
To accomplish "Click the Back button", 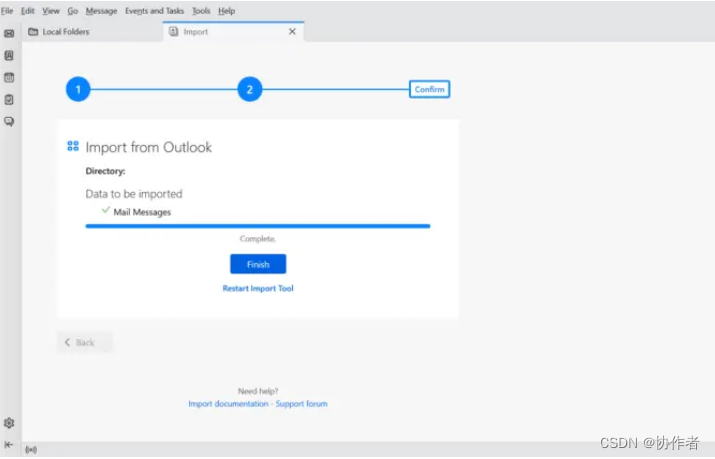I will click(x=85, y=342).
